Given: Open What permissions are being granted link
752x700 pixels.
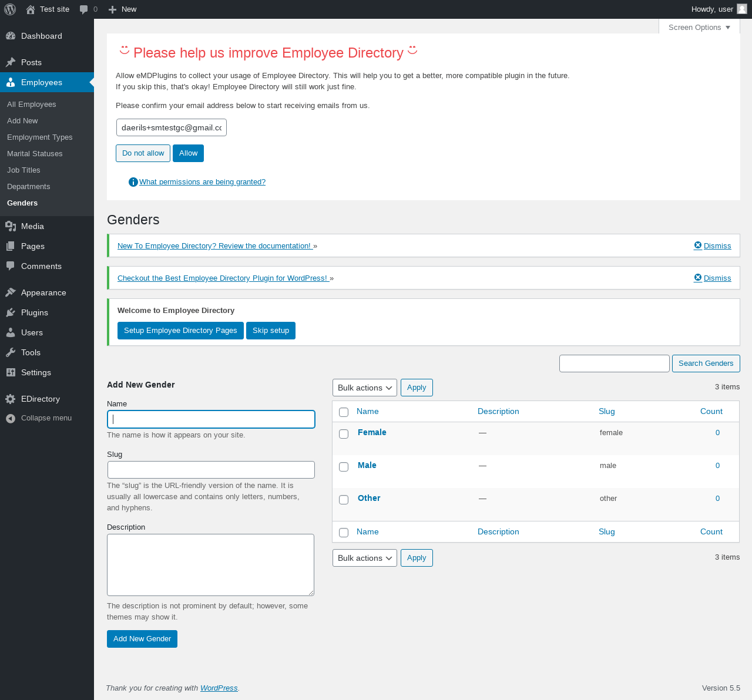Looking at the screenshot, I should point(202,182).
